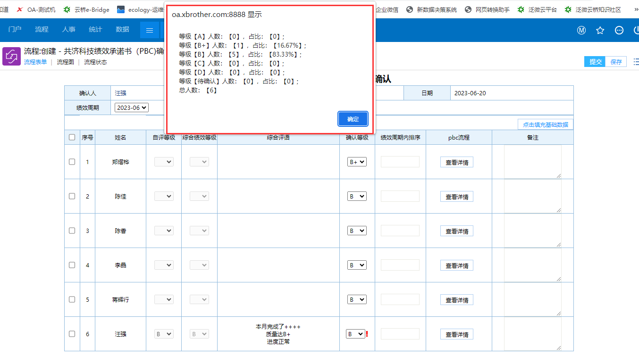Open the 绩效周期 2023-06 dropdown
This screenshot has height=364, width=639.
point(131,108)
